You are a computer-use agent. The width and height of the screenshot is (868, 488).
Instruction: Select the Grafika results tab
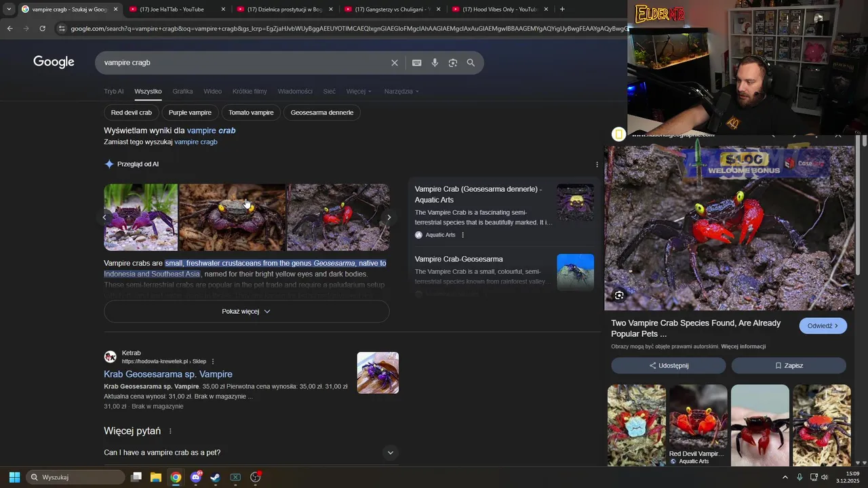[182, 91]
